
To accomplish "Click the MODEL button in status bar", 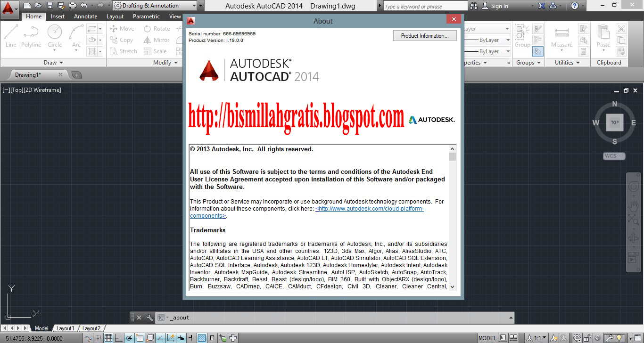I will point(487,338).
